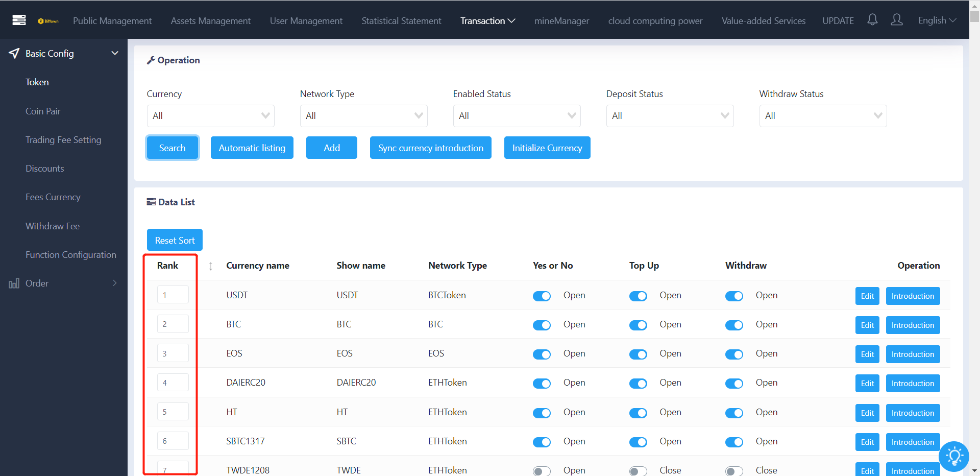This screenshot has height=476, width=980.
Task: Click the Automatic listing button
Action: (x=252, y=148)
